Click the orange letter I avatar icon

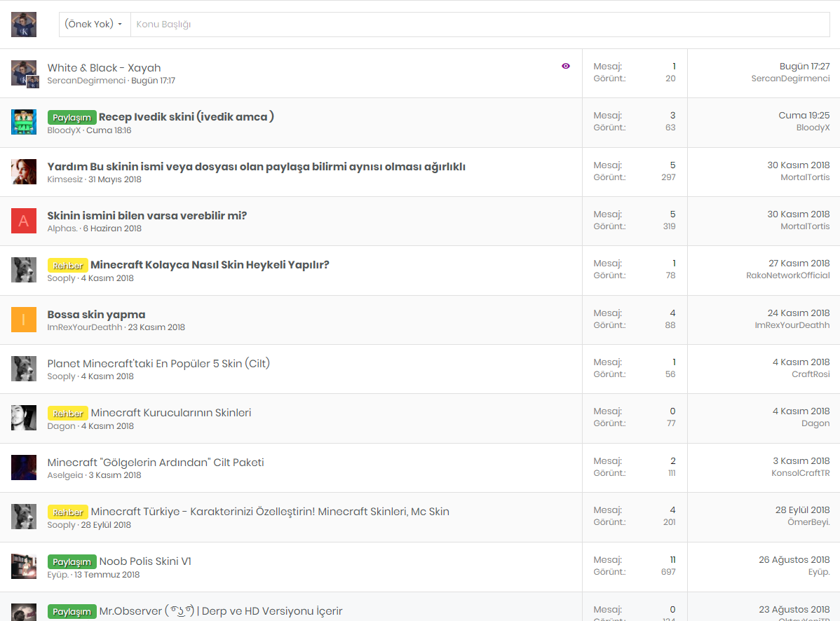[x=24, y=320]
